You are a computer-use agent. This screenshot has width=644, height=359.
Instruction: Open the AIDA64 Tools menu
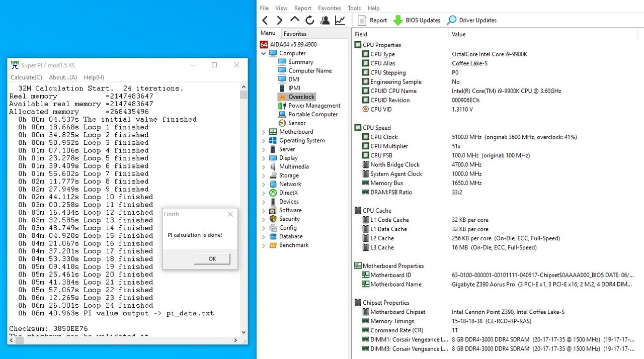point(354,8)
